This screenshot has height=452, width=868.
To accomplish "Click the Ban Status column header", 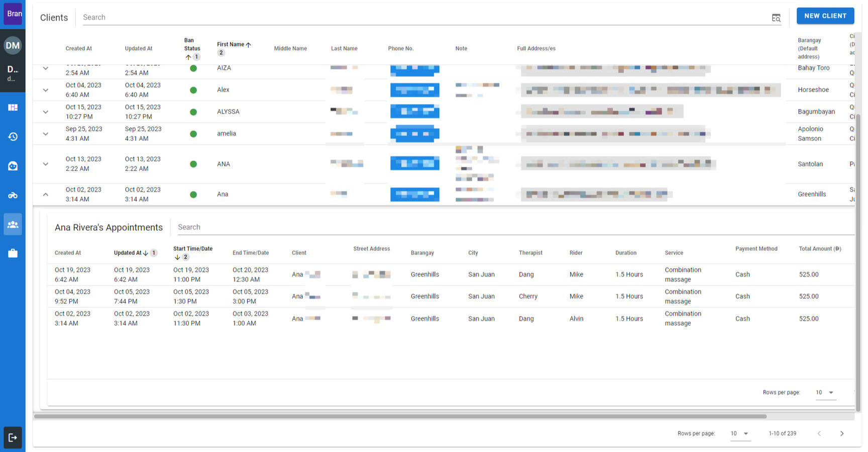I will tap(191, 45).
